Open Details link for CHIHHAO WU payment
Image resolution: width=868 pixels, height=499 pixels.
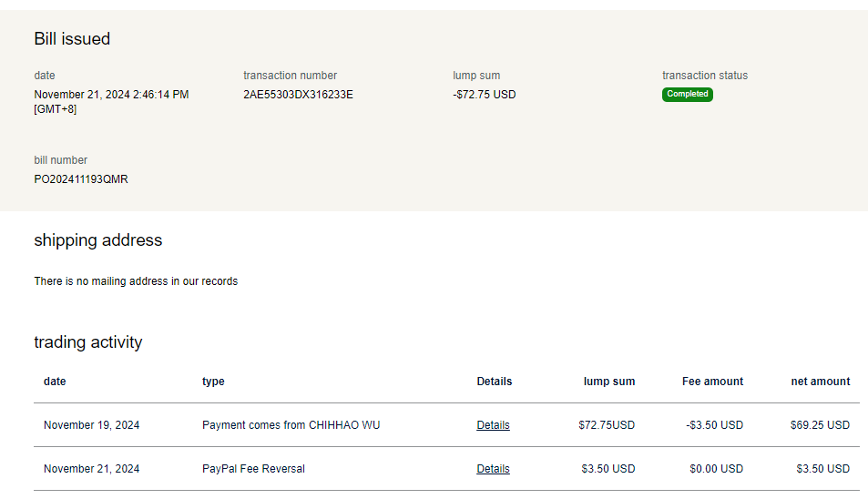(493, 425)
